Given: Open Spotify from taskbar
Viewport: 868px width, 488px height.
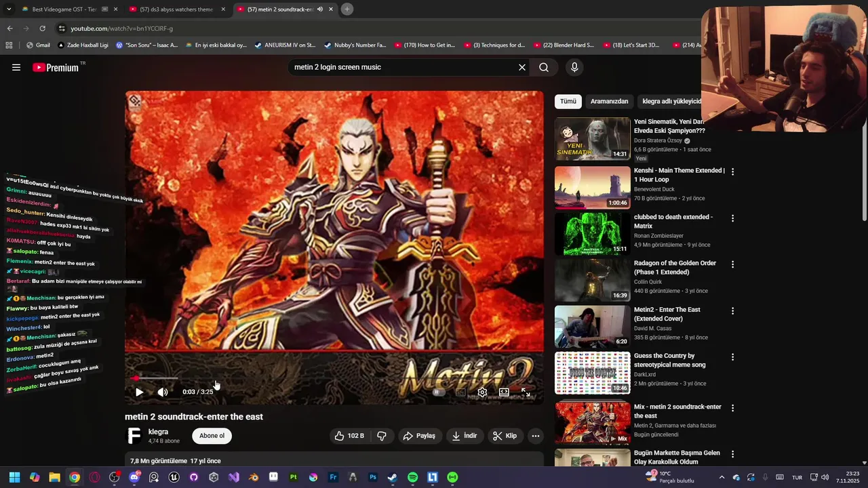Looking at the screenshot, I should [412, 477].
